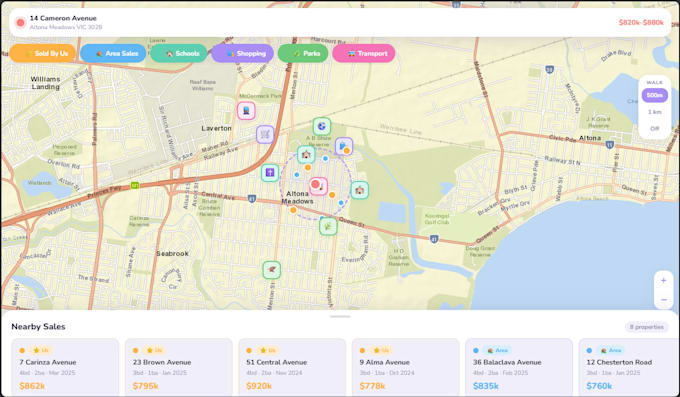
Task: Turn the walk radius Off
Action: pyautogui.click(x=654, y=128)
